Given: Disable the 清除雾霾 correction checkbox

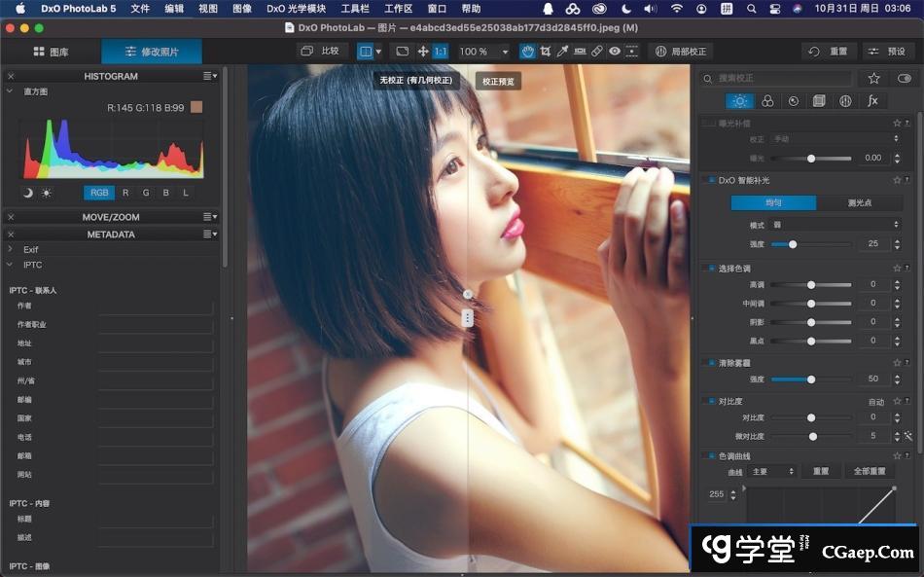Looking at the screenshot, I should click(x=710, y=362).
